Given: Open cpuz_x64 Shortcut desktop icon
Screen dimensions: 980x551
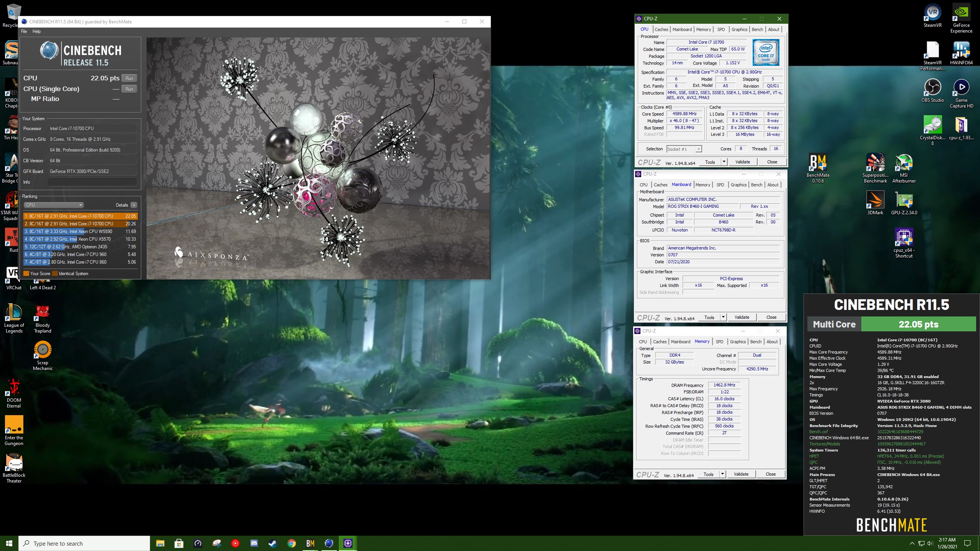Looking at the screenshot, I should click(x=904, y=243).
